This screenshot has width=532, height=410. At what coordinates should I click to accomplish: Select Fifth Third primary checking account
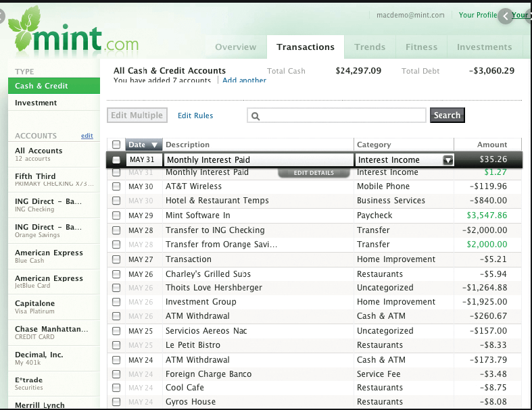point(54,180)
